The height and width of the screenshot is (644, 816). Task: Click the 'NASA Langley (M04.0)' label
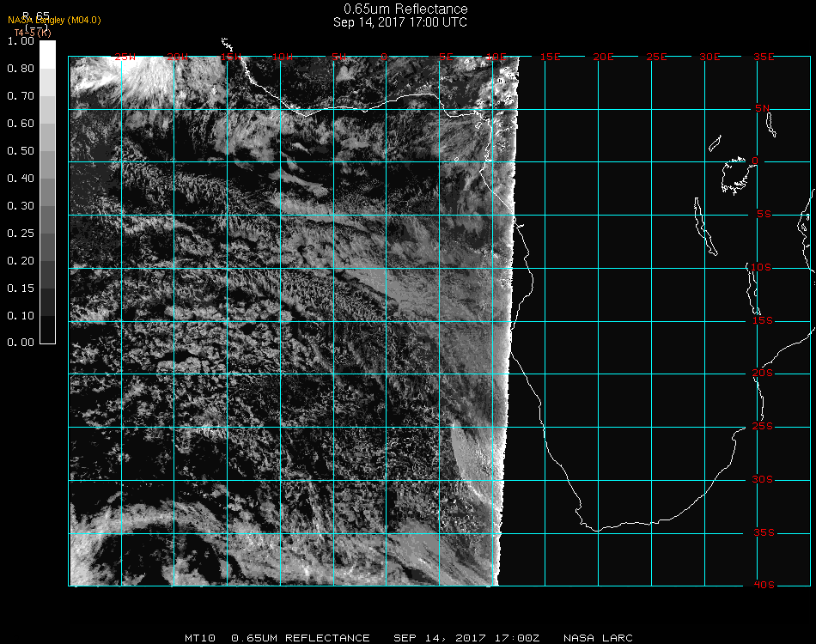pos(54,21)
